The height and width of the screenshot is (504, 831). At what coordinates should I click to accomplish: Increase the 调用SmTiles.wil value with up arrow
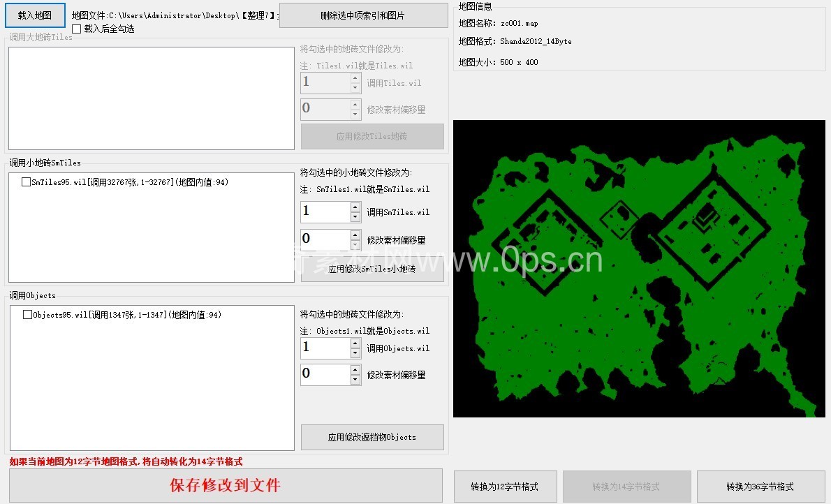click(355, 207)
